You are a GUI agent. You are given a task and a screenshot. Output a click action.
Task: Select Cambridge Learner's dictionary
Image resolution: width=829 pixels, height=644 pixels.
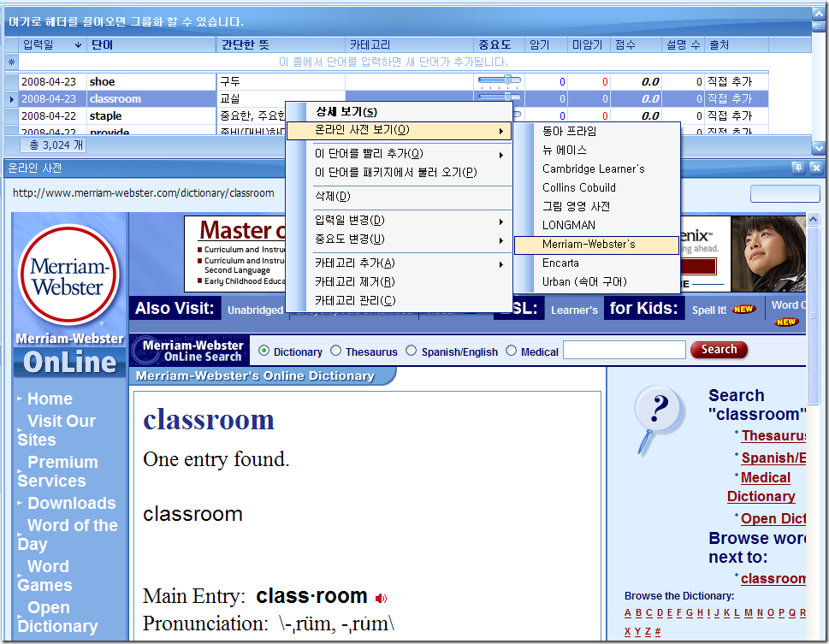click(596, 168)
